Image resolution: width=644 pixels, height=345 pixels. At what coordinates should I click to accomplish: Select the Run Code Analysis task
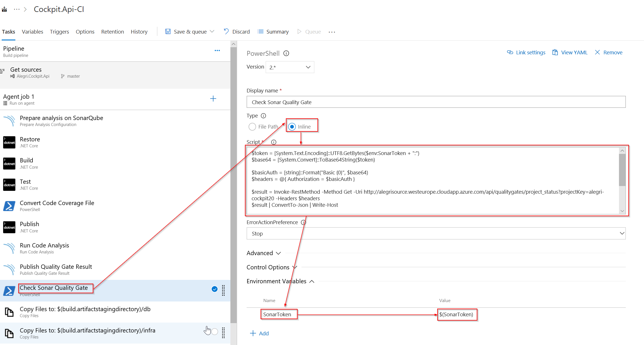click(115, 248)
